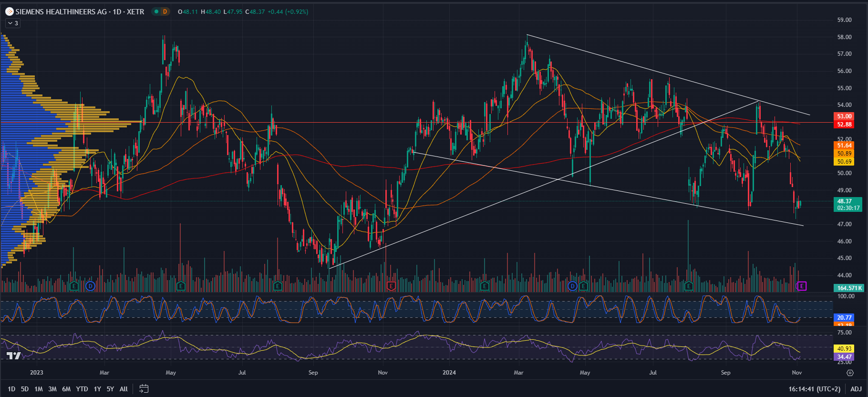Select the 6M time range
Image resolution: width=868 pixels, height=397 pixels.
pos(66,389)
